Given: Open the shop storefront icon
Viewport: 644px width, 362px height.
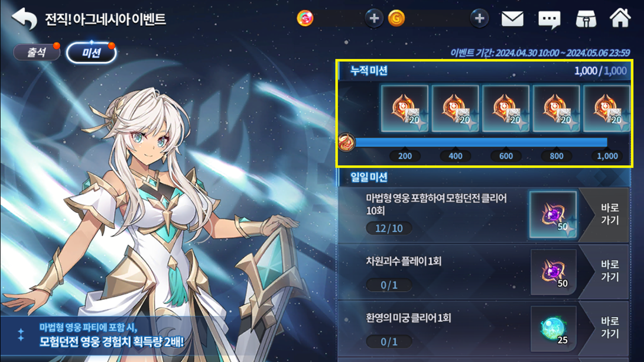Looking at the screenshot, I should (x=586, y=19).
